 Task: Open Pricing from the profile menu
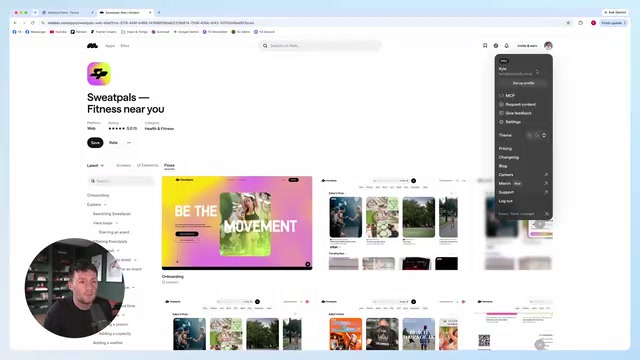(x=505, y=149)
